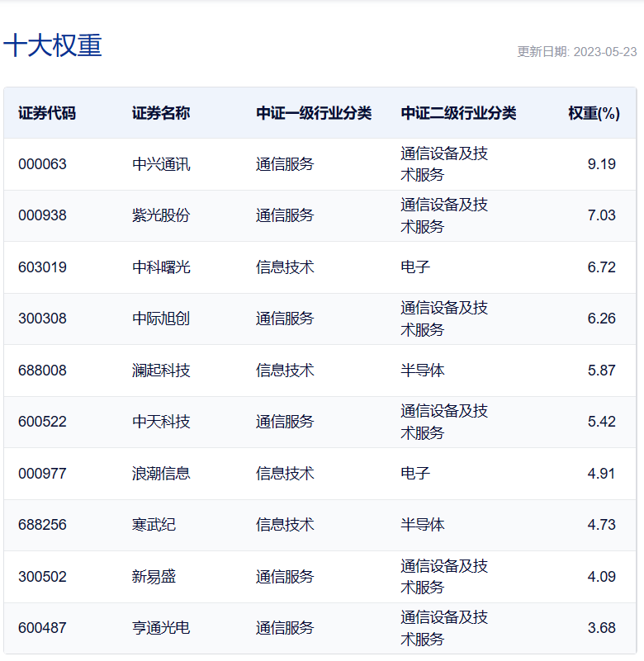Click weight value 5.42

(601, 422)
